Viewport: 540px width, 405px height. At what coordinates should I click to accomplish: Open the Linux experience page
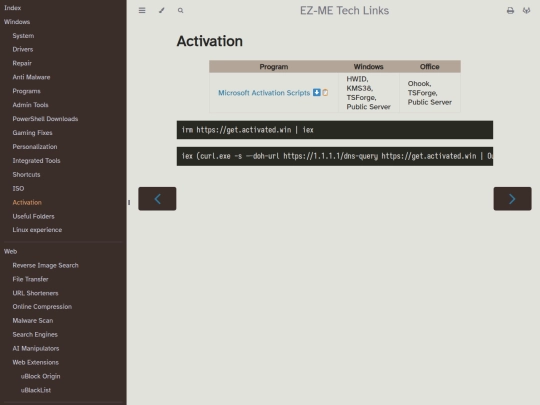coord(37,230)
